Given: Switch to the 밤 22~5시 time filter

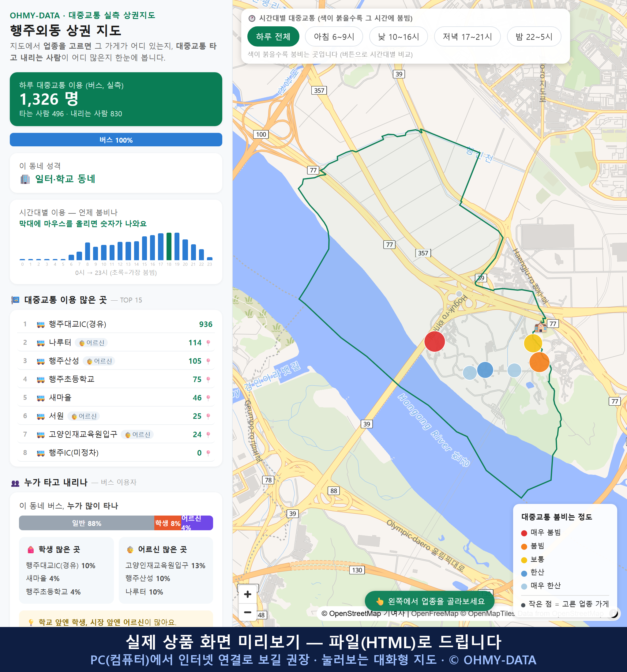Looking at the screenshot, I should pyautogui.click(x=534, y=36).
